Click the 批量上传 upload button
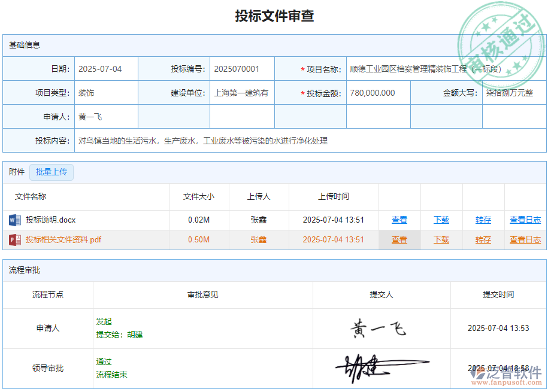Viewport: 548px width, 392px height. tap(52, 172)
